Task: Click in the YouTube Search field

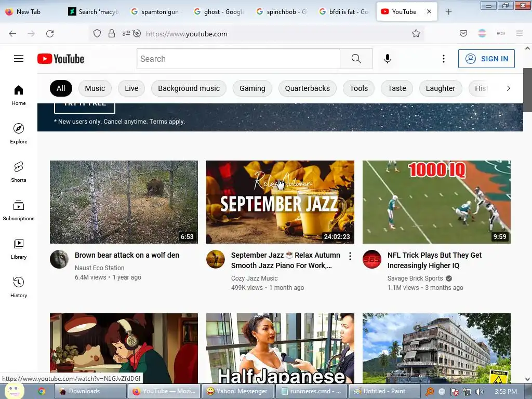Action: [238, 59]
